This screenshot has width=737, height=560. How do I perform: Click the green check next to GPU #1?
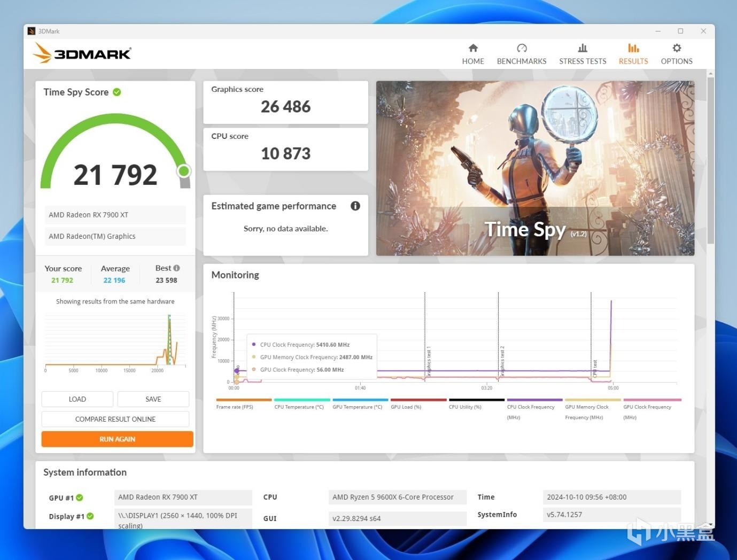click(x=80, y=497)
